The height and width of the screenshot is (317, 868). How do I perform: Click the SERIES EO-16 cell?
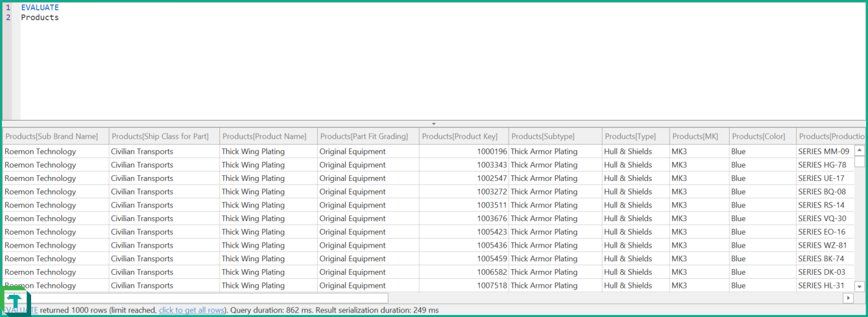pyautogui.click(x=825, y=232)
